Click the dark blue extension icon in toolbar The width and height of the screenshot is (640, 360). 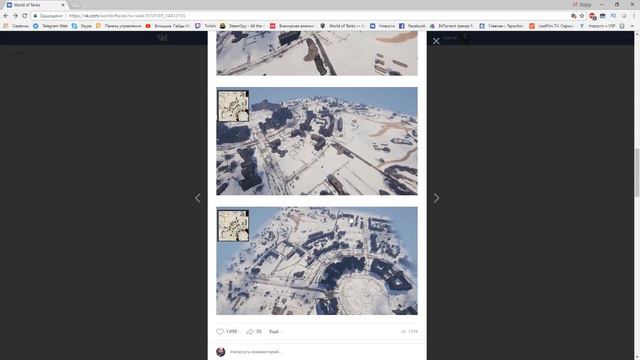point(602,16)
